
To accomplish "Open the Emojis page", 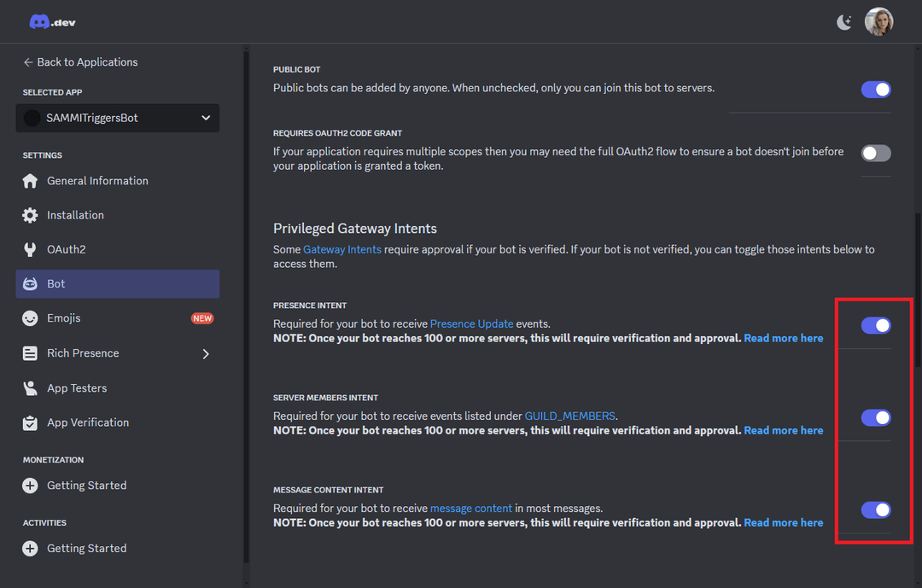I will pos(118,318).
